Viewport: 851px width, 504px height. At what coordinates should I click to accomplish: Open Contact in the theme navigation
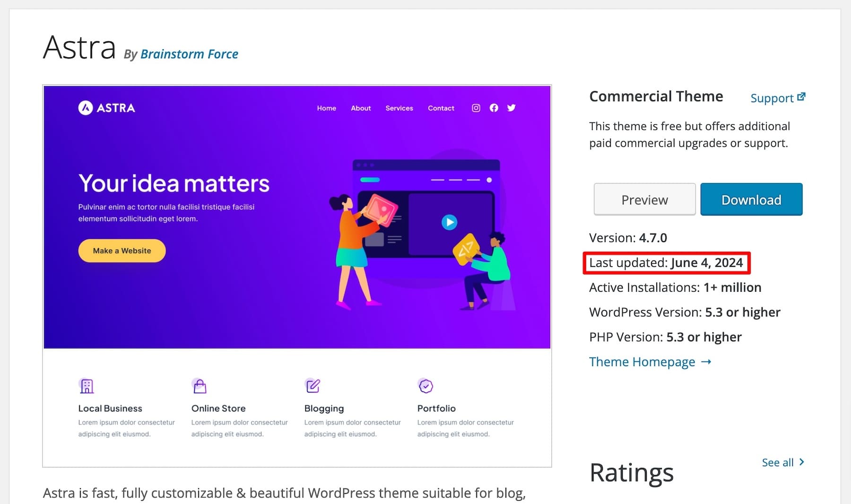[440, 108]
